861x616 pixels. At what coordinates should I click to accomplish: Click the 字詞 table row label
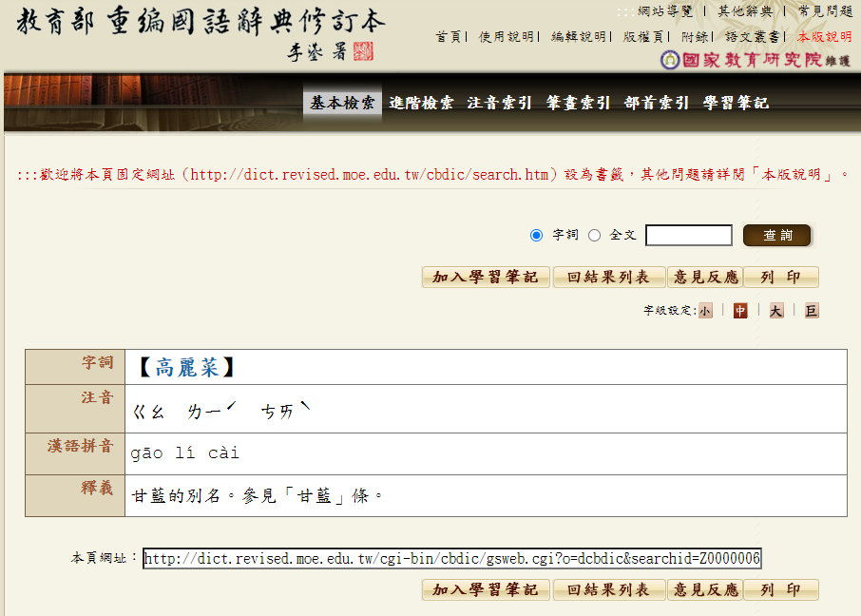[97, 362]
